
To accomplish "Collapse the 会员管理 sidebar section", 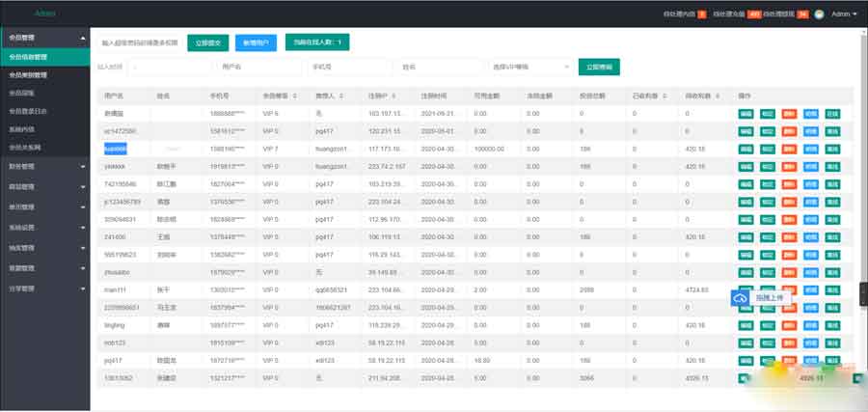I will 44,38.
